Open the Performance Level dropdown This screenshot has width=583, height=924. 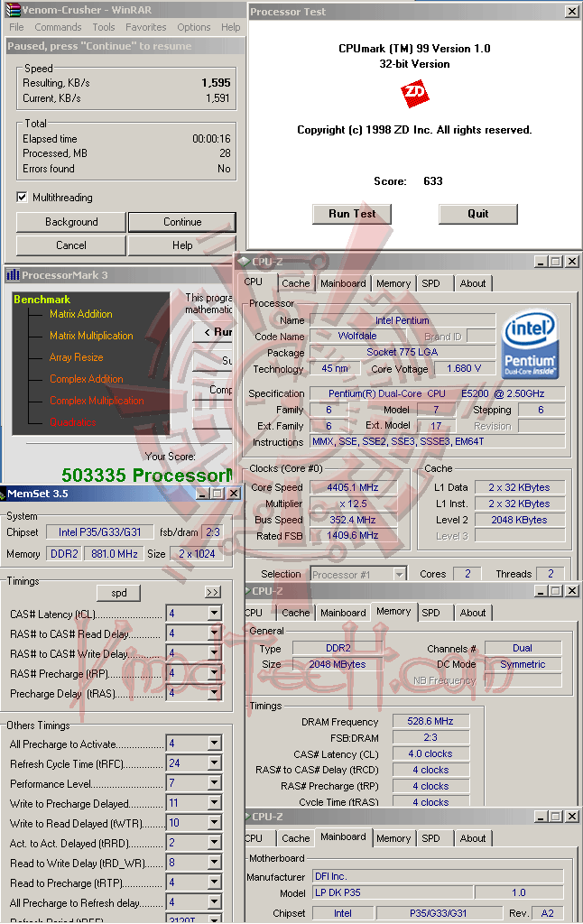(215, 783)
